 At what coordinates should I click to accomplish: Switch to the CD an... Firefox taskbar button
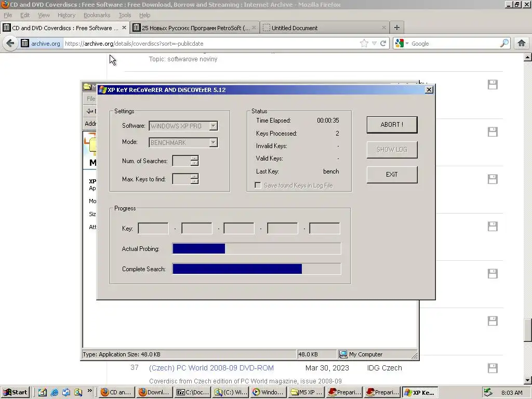[117, 392]
